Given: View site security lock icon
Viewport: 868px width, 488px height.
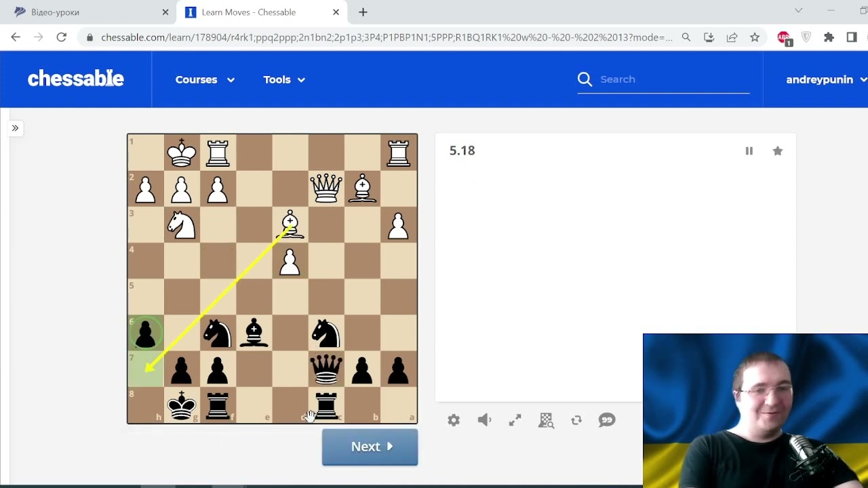Looking at the screenshot, I should pos(90,37).
